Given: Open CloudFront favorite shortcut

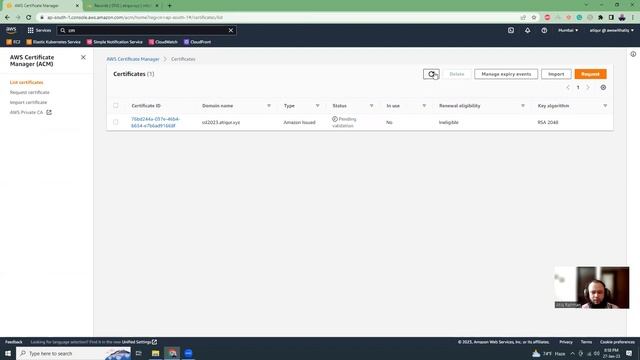Looking at the screenshot, I should tap(197, 42).
